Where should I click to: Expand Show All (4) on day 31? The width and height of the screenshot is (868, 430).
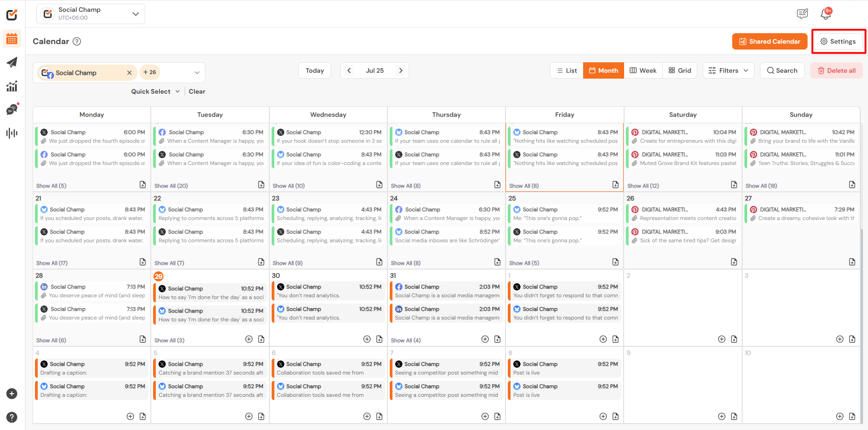coord(406,340)
